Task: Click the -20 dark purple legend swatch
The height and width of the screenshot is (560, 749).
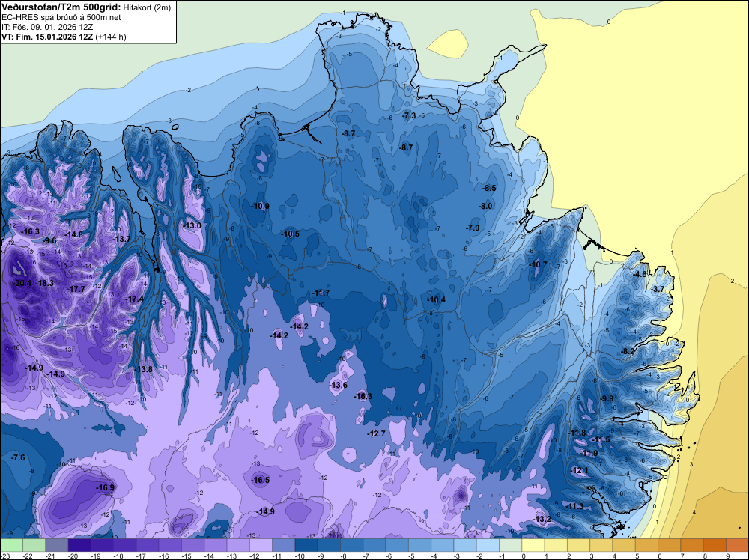Action: point(79,545)
